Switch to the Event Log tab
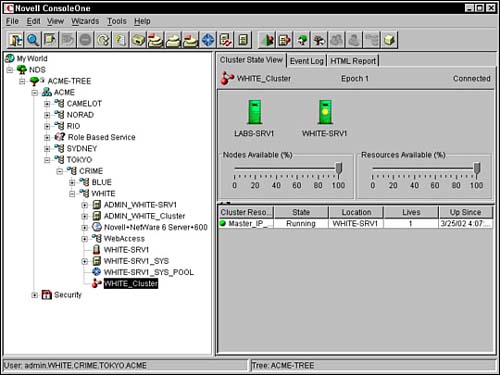The height and width of the screenshot is (375, 500). coord(307,61)
